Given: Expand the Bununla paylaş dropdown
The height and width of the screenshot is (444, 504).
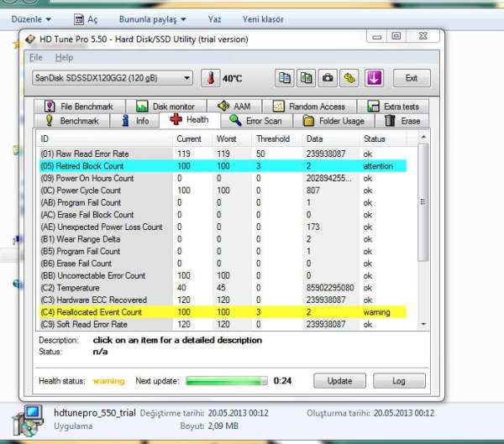Looking at the screenshot, I should tap(152, 19).
